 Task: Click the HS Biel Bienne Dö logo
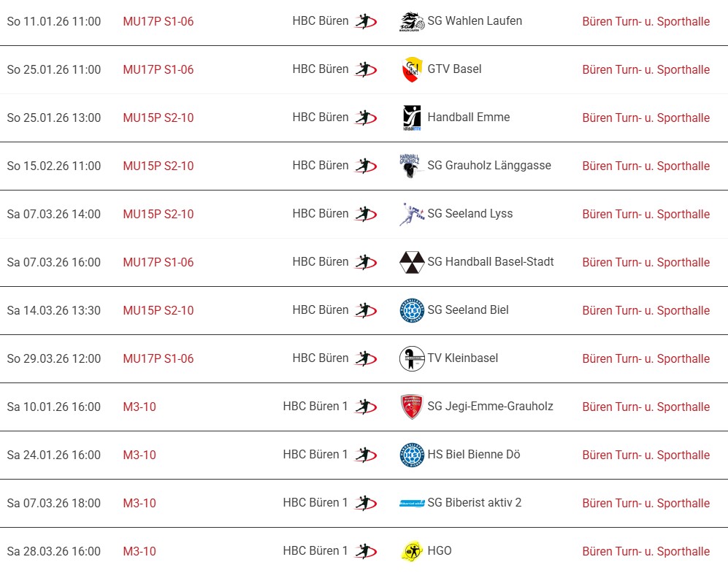click(412, 455)
